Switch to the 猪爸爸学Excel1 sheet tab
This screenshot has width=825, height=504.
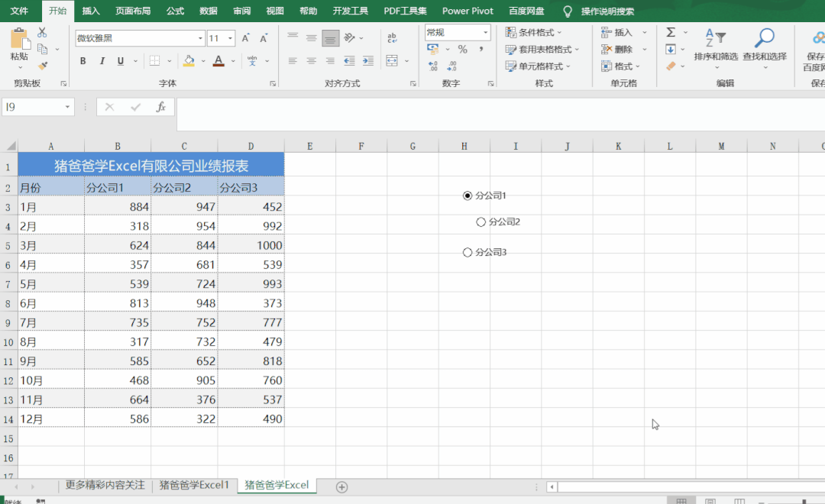[x=194, y=486]
